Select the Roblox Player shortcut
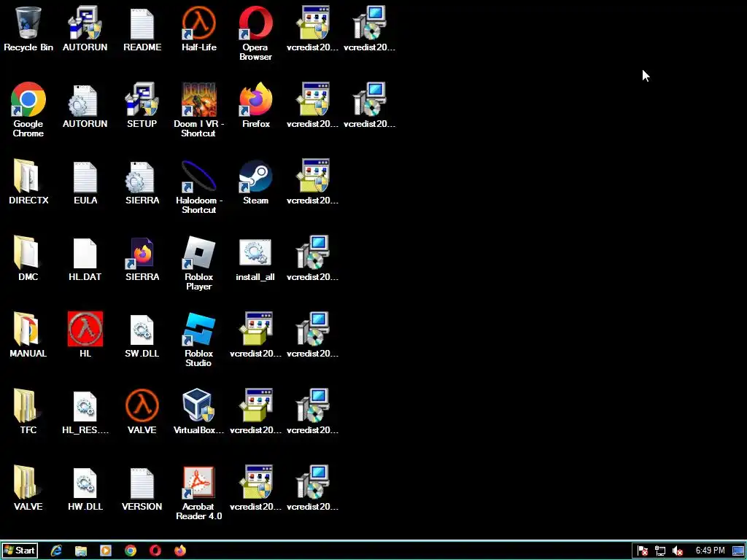This screenshot has width=747, height=560. coord(198,262)
